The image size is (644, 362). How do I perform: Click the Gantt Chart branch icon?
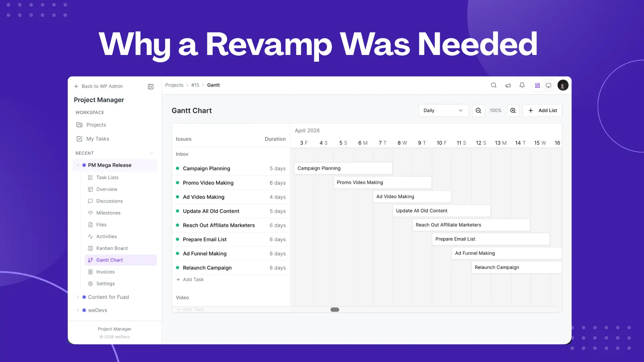pos(90,260)
